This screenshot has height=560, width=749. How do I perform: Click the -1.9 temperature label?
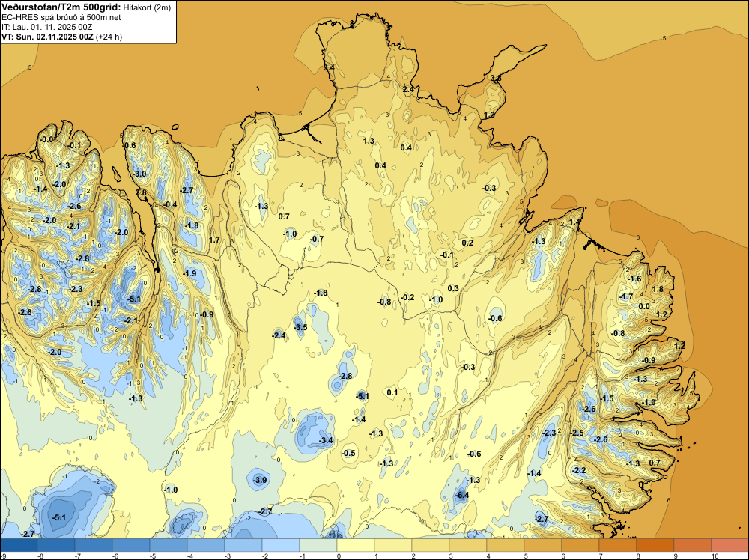point(189,273)
